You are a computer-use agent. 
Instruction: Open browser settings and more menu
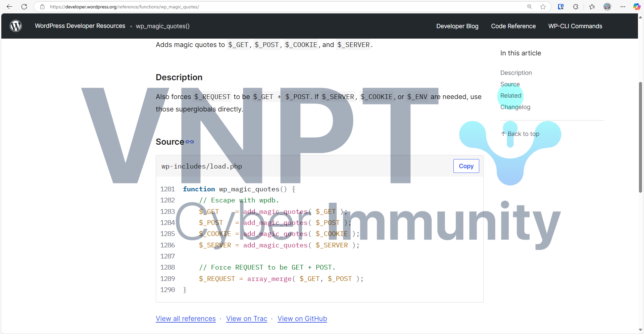pyautogui.click(x=623, y=7)
